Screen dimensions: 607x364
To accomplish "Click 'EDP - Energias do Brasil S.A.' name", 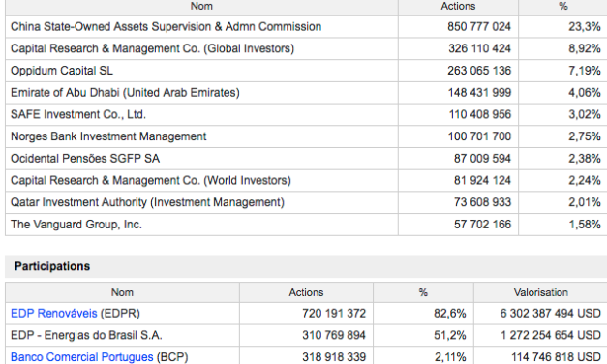I will click(x=86, y=335).
